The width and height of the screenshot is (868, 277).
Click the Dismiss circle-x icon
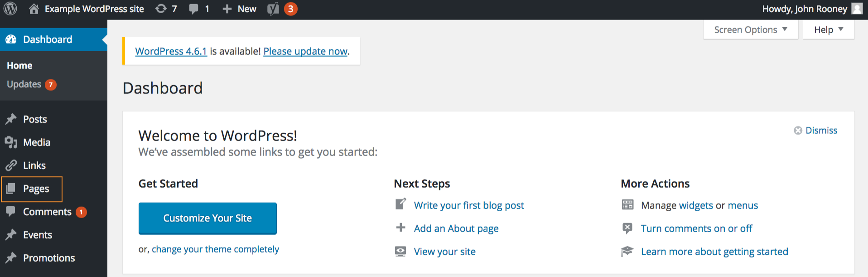(x=798, y=131)
